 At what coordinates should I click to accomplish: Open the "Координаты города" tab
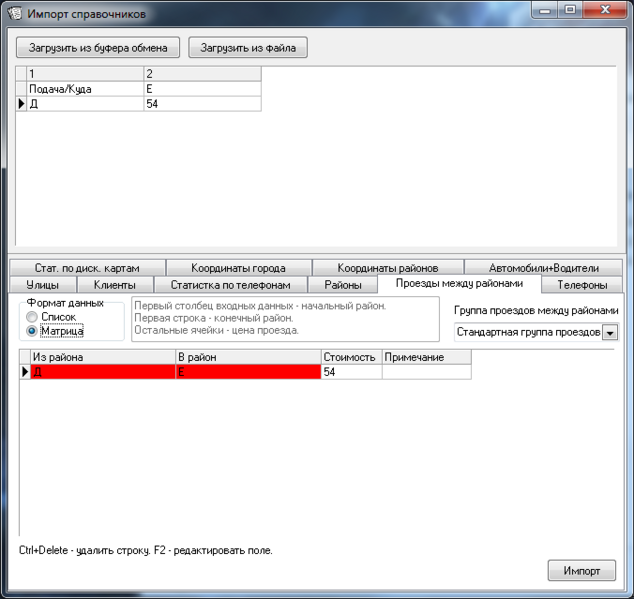pos(238,268)
